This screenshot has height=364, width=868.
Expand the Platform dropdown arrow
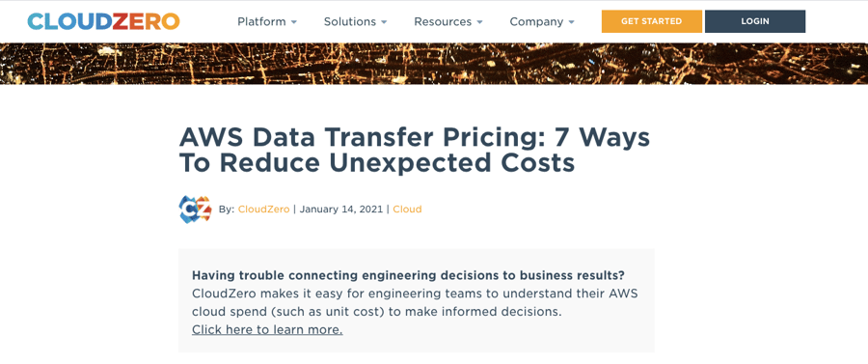tap(294, 22)
